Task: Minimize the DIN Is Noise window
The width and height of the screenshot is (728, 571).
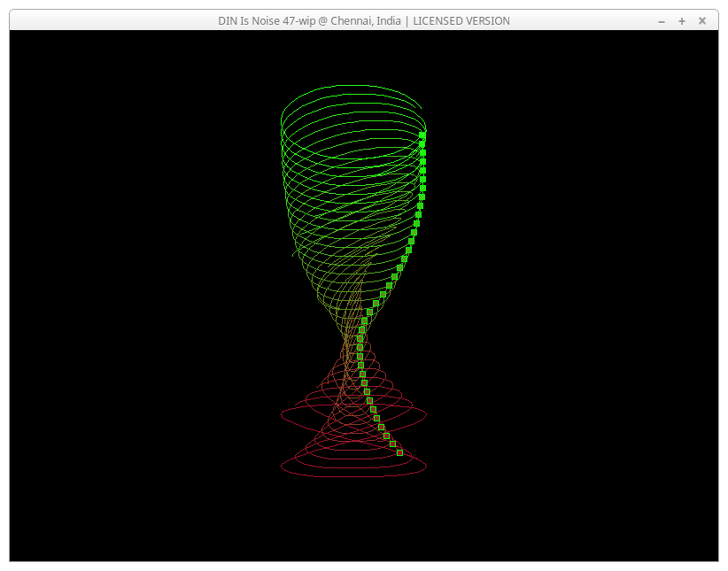Action: coord(662,21)
